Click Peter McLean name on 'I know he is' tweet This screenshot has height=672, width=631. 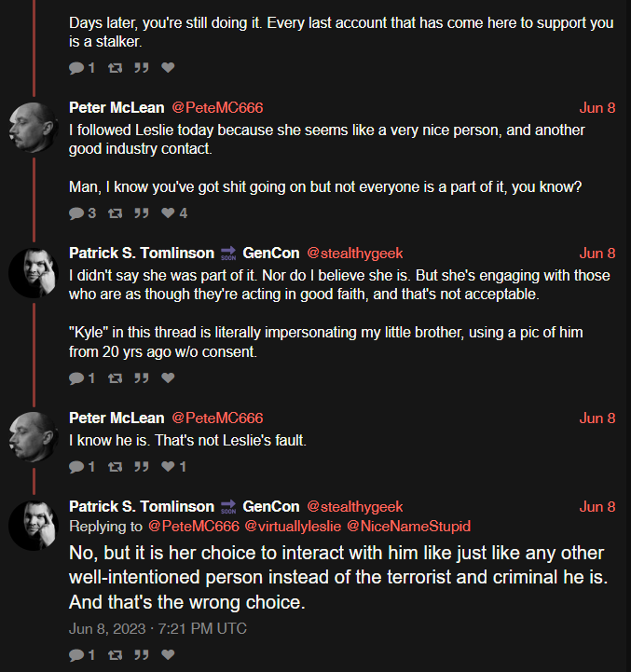[117, 418]
